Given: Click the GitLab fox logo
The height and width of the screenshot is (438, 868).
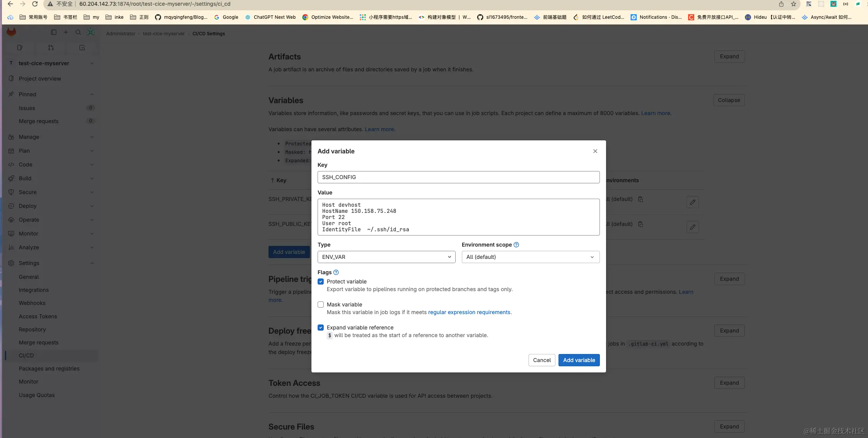Looking at the screenshot, I should 12,33.
